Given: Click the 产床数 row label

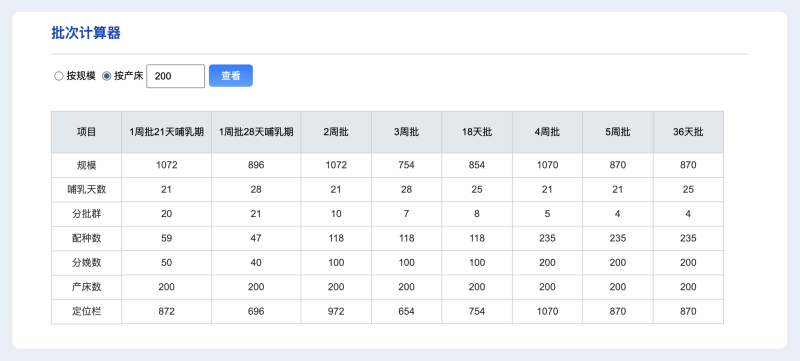Looking at the screenshot, I should click(x=86, y=287).
